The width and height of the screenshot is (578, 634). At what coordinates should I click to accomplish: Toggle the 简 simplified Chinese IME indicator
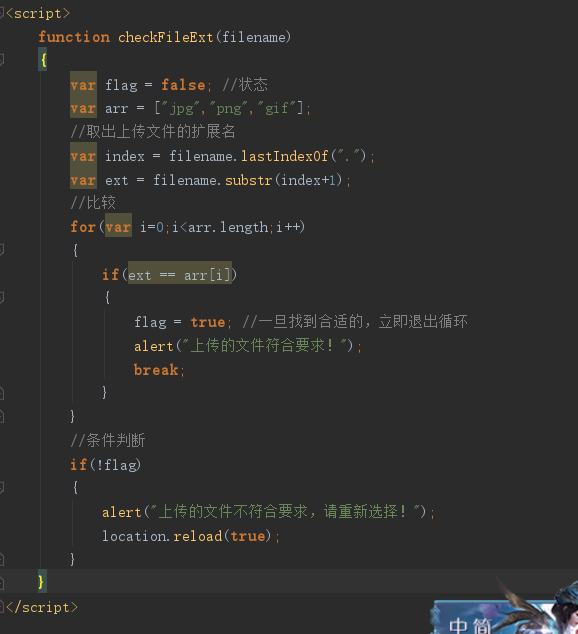(x=482, y=626)
